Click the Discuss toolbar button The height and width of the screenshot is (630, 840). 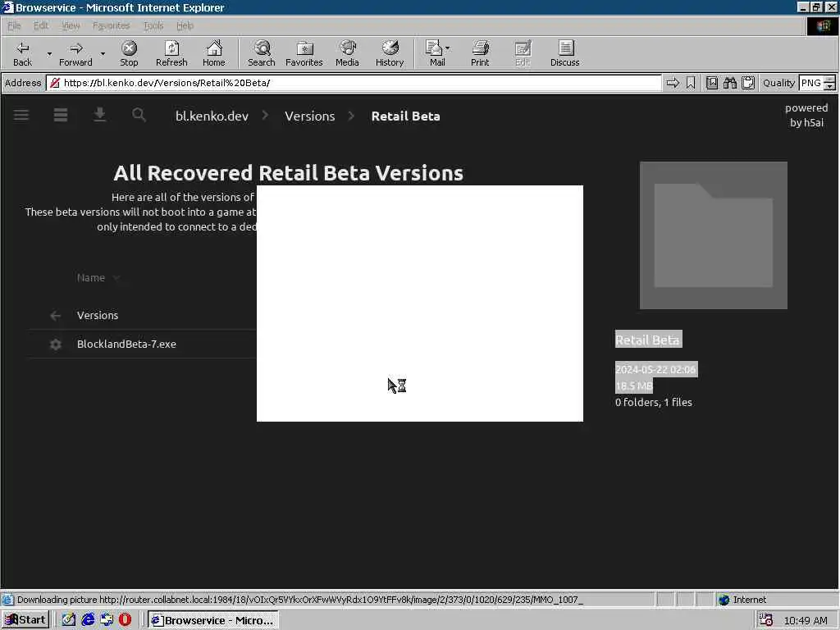tap(564, 53)
